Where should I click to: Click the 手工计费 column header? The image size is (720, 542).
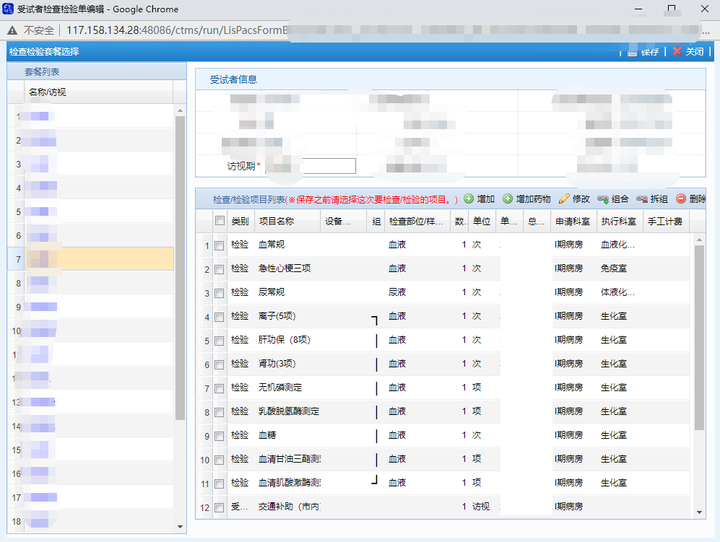point(666,221)
